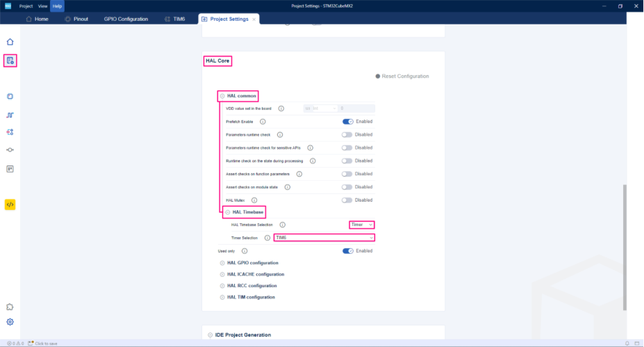Close the Project Settings tab
This screenshot has height=347, width=644.
254,19
